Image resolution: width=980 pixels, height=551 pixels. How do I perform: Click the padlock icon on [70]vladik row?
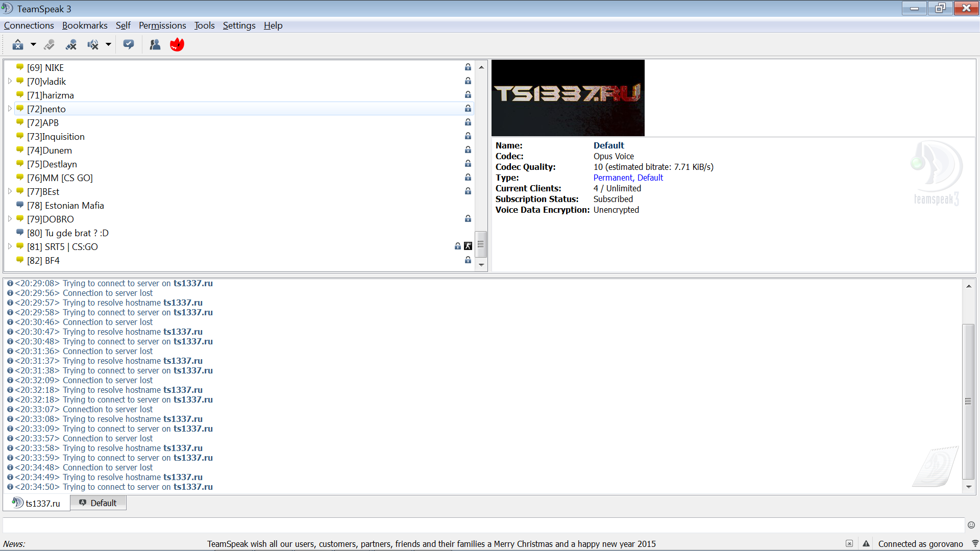[x=468, y=81]
